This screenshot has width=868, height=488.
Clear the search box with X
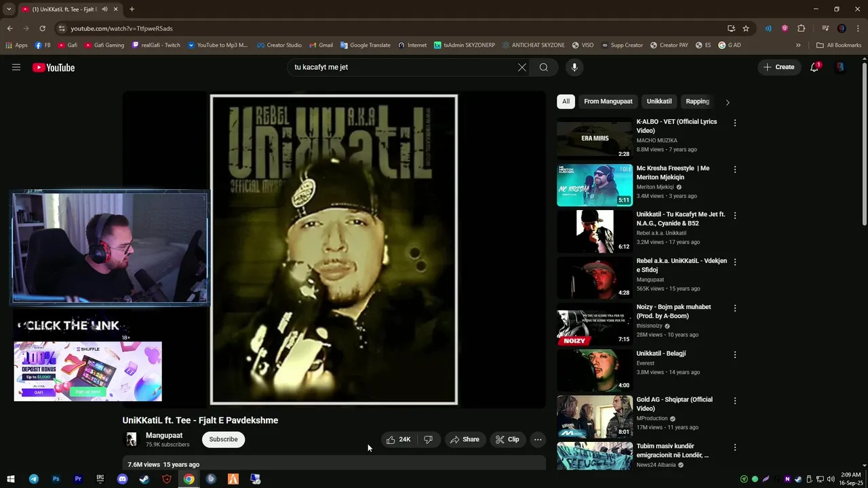coord(522,67)
